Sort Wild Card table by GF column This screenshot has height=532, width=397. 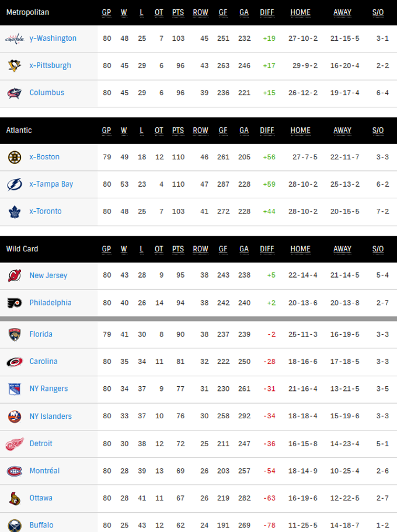[x=223, y=249]
